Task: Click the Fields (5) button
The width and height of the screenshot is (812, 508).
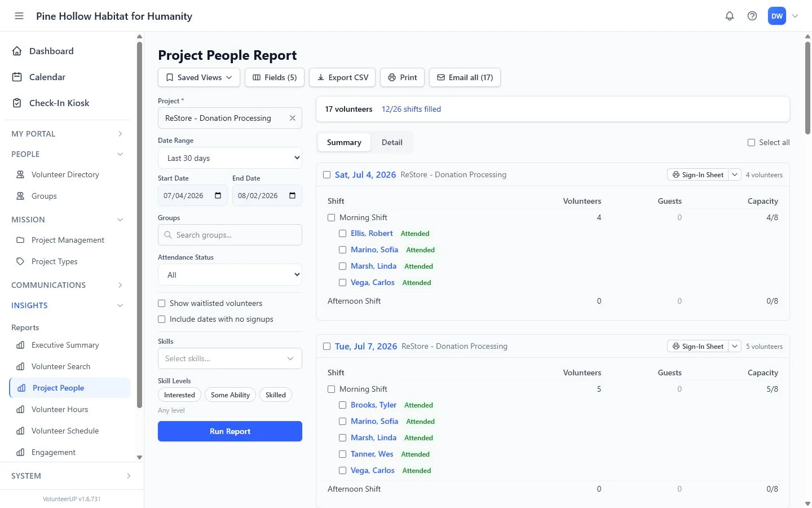Action: 275,77
